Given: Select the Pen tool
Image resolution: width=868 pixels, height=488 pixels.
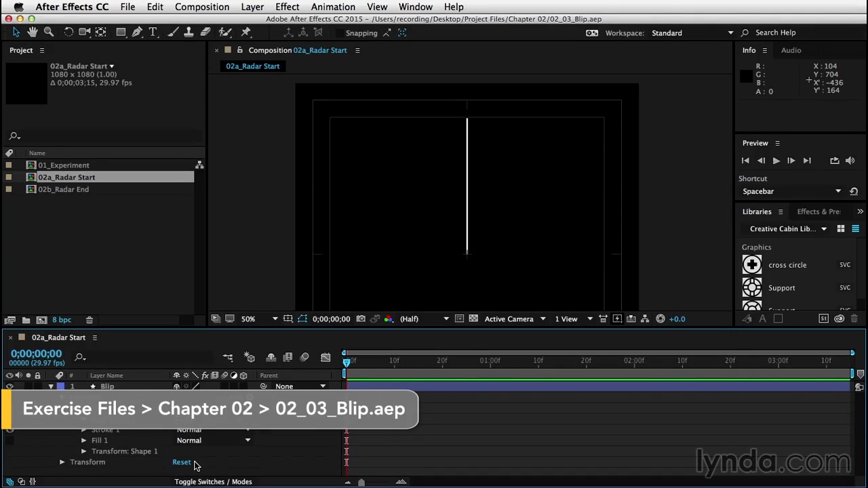Looking at the screenshot, I should [137, 33].
